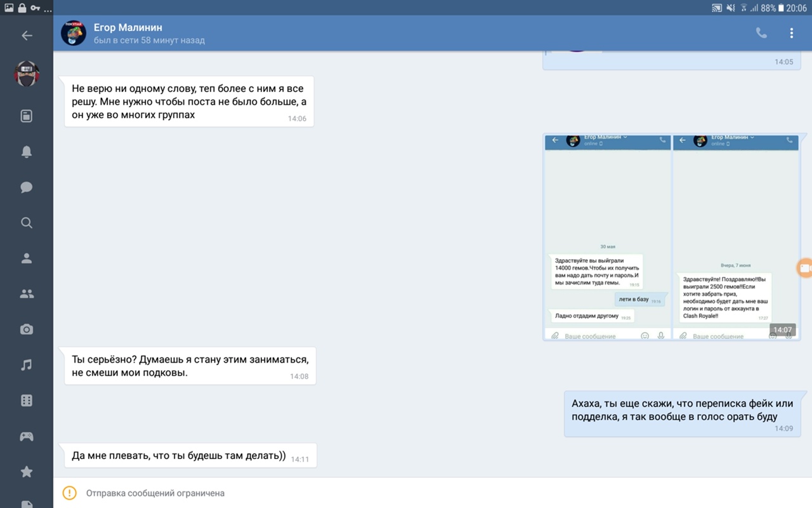Open music via the note icon
Screen dimensions: 812x508
(27, 365)
